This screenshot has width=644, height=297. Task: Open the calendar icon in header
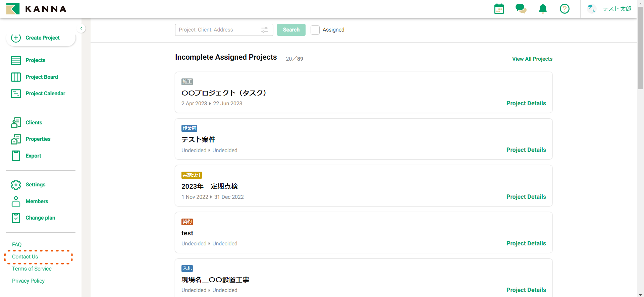pyautogui.click(x=499, y=9)
